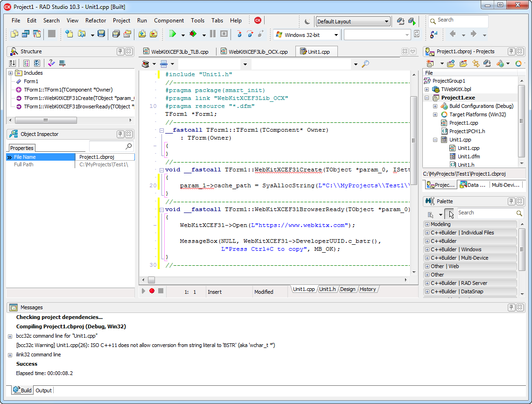Open the Refactor menu

[96, 21]
